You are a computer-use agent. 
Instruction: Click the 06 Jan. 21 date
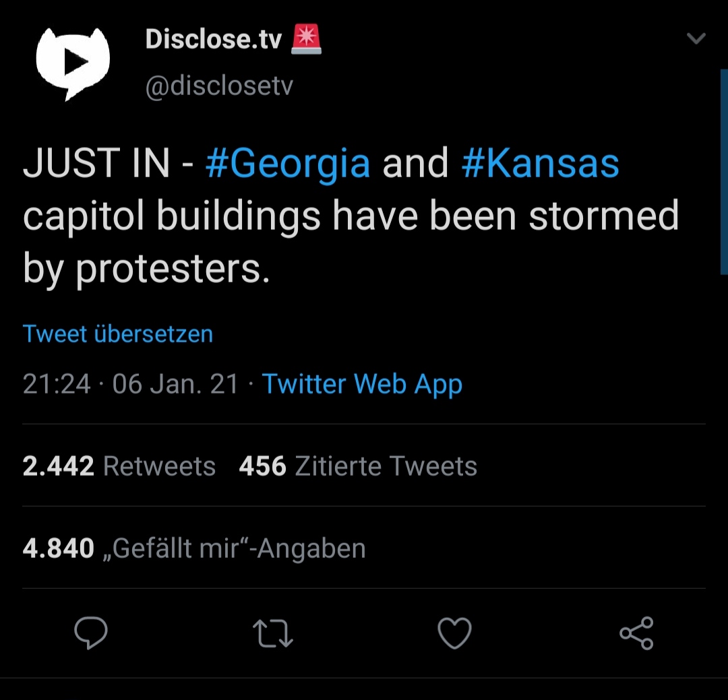pyautogui.click(x=176, y=384)
